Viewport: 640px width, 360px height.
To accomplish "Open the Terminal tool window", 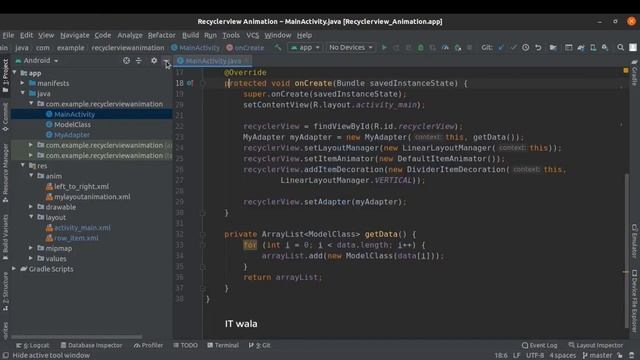I will 223,345.
